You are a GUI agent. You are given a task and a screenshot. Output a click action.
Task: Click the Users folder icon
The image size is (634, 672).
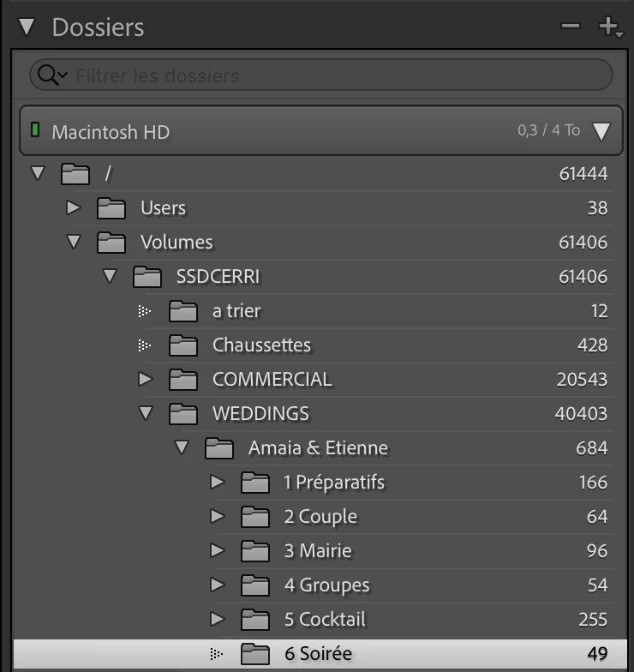pyautogui.click(x=111, y=207)
